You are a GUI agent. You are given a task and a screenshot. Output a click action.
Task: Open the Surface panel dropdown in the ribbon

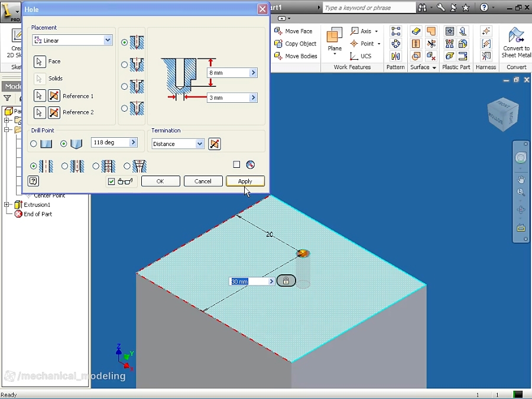tap(433, 67)
